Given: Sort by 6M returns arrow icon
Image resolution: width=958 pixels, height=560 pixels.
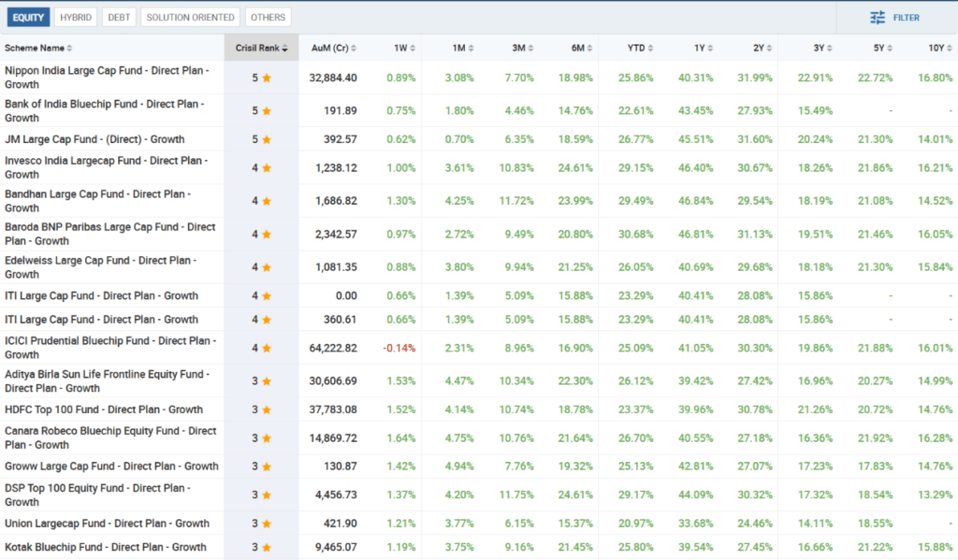Looking at the screenshot, I should [589, 49].
